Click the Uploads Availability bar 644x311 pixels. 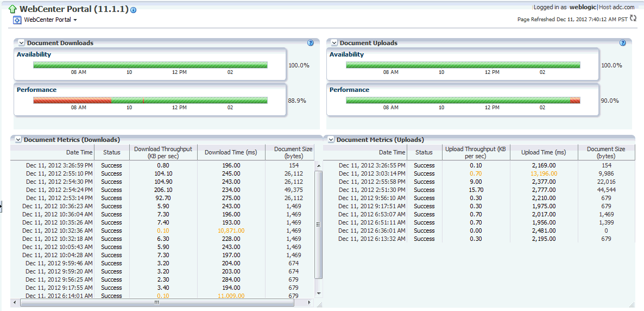coord(463,65)
